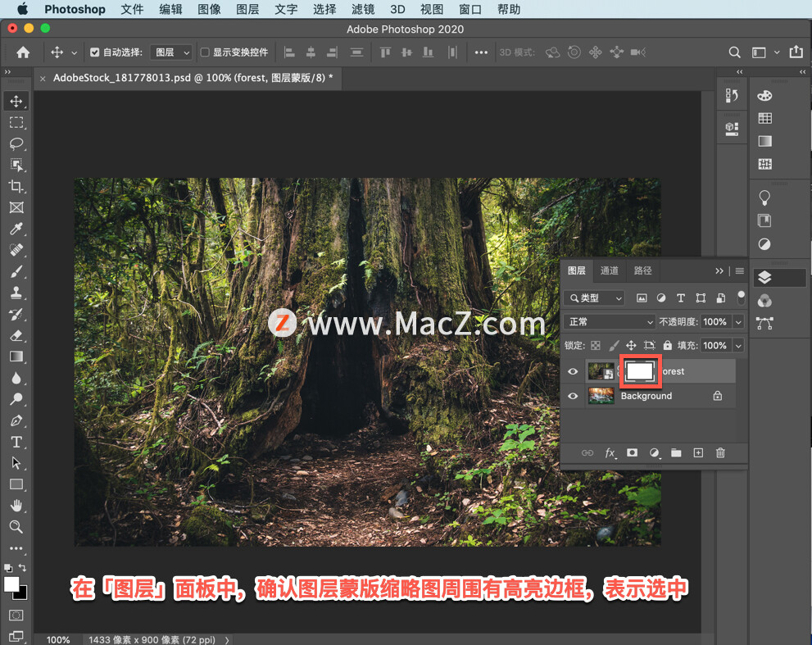The width and height of the screenshot is (812, 645).
Task: Select the Clone Stamp tool
Action: [16, 293]
